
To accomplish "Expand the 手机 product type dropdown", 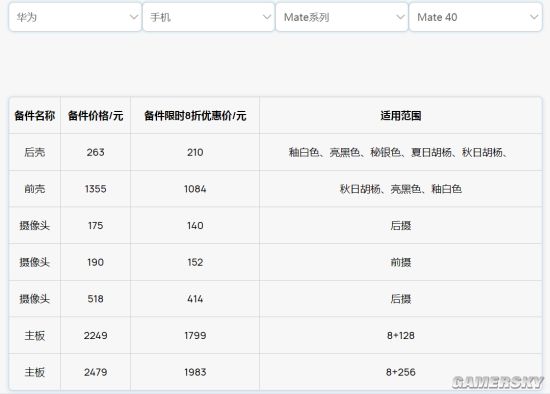I will pyautogui.click(x=208, y=17).
